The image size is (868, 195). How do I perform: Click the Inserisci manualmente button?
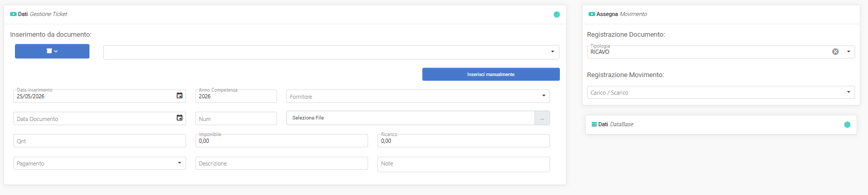click(491, 74)
